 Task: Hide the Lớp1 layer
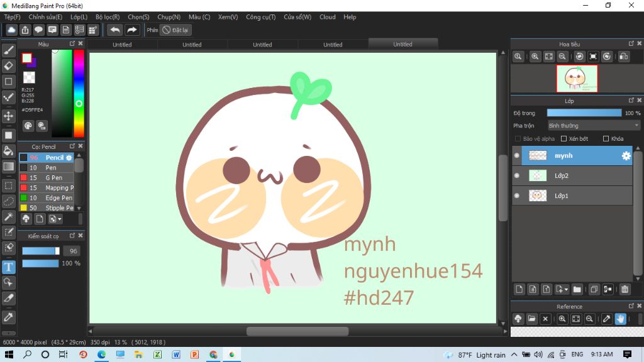(x=517, y=196)
